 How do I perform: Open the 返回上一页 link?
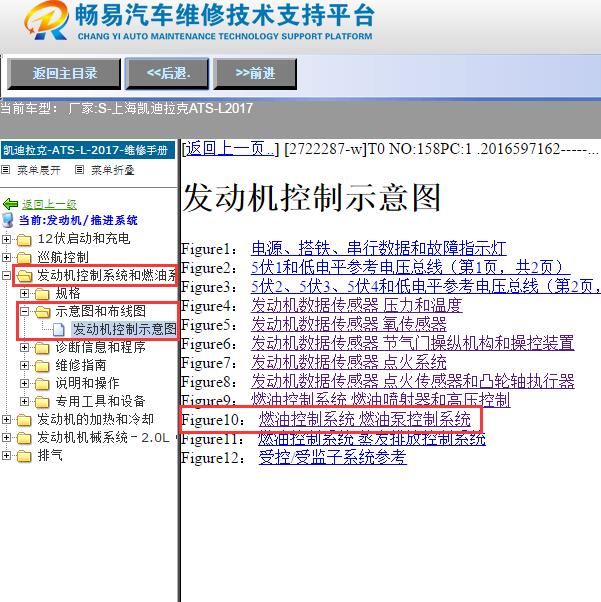(230, 149)
